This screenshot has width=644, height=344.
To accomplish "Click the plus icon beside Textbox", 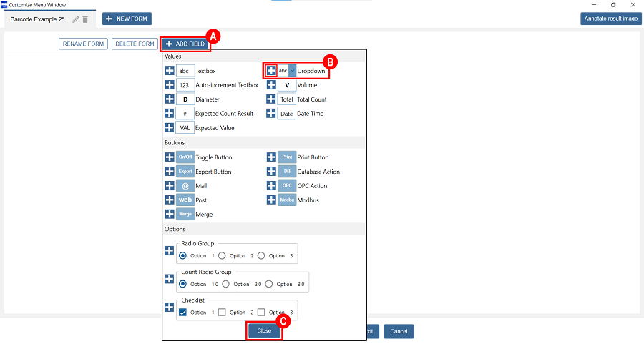I will tap(170, 71).
